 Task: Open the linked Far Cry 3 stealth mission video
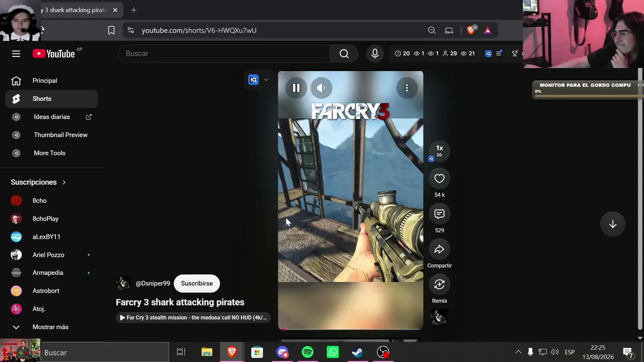(x=193, y=318)
